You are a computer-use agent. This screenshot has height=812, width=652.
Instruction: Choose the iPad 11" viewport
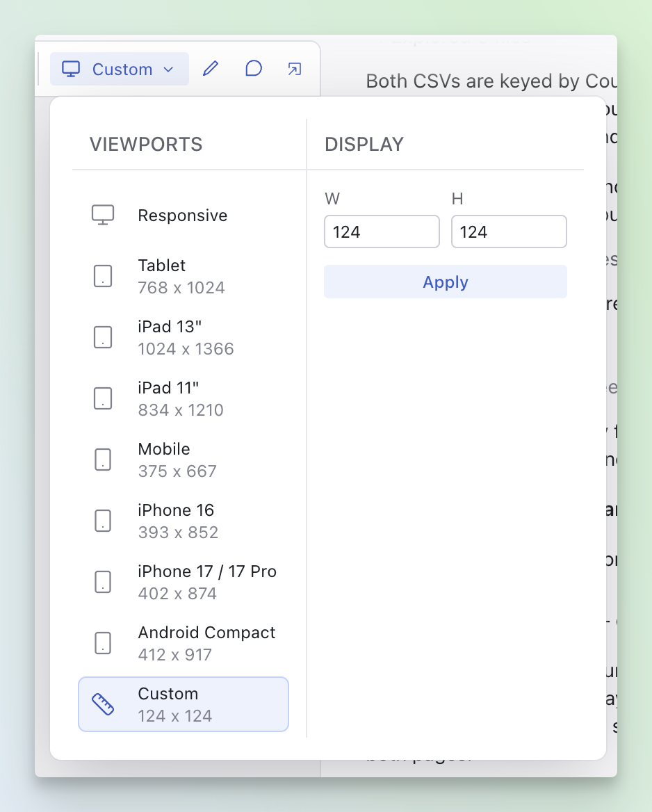(184, 398)
